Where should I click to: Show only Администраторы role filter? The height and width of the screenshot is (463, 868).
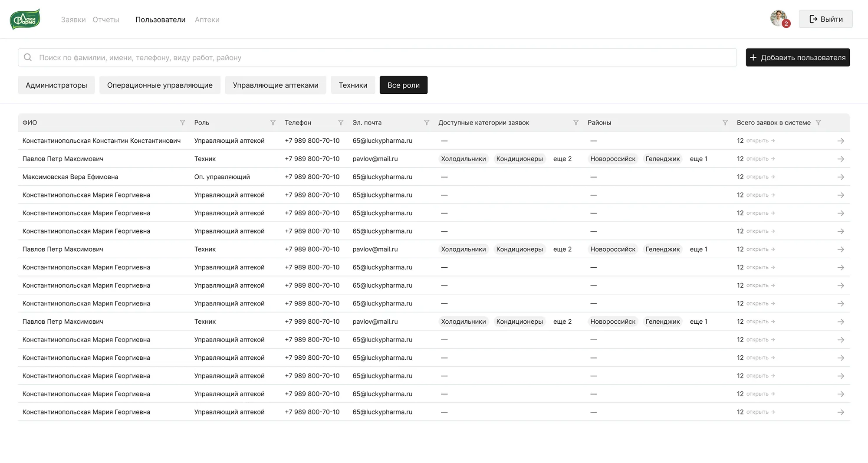tap(56, 85)
